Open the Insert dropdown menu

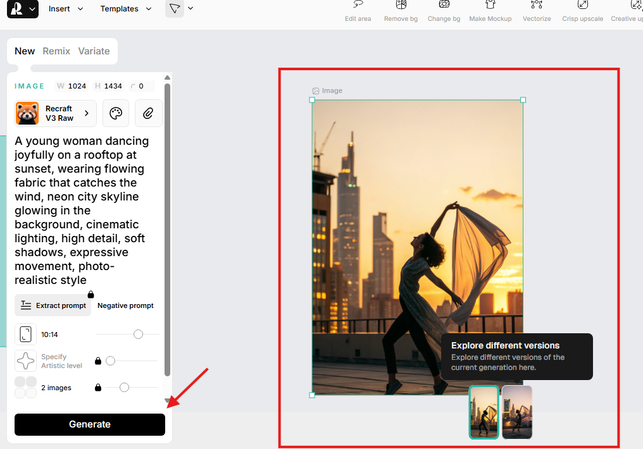[x=66, y=9]
